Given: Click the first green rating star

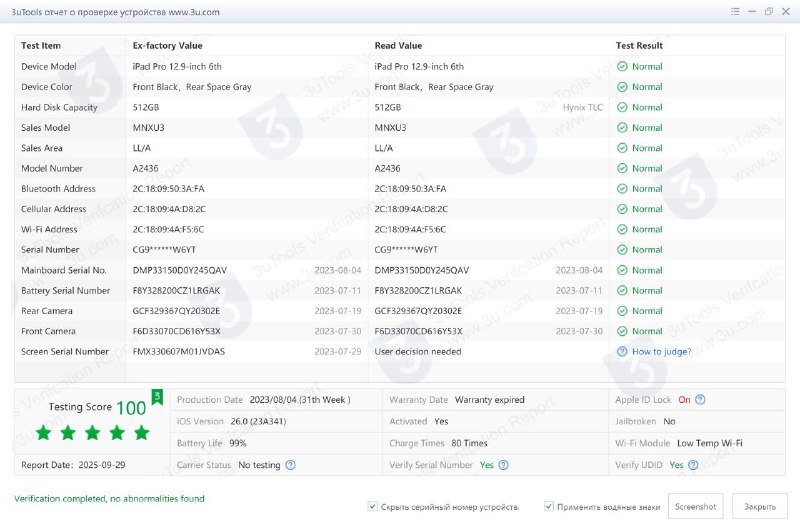Looking at the screenshot, I should 43,433.
